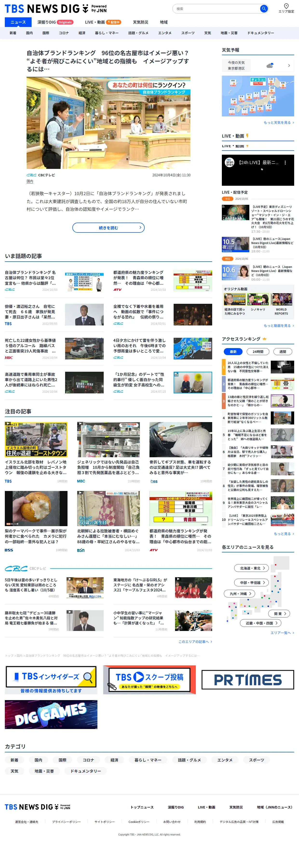Select the コロナ category chip

pyautogui.click(x=88, y=760)
